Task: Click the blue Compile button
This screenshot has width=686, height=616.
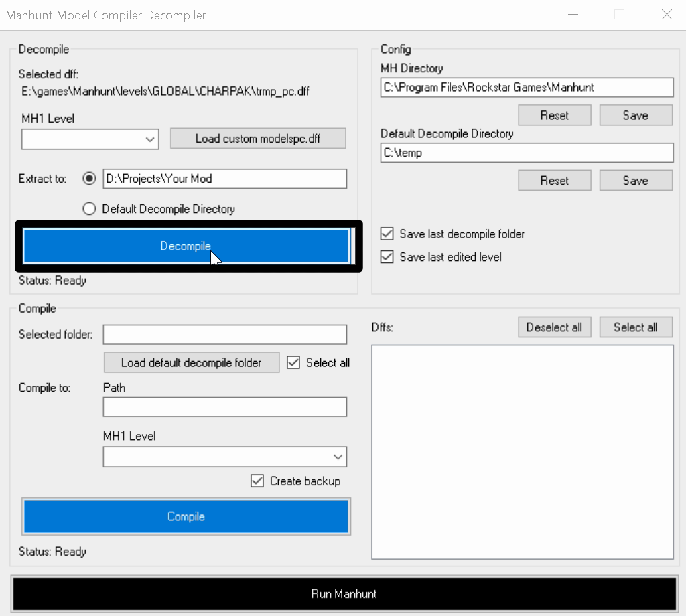Action: click(186, 516)
